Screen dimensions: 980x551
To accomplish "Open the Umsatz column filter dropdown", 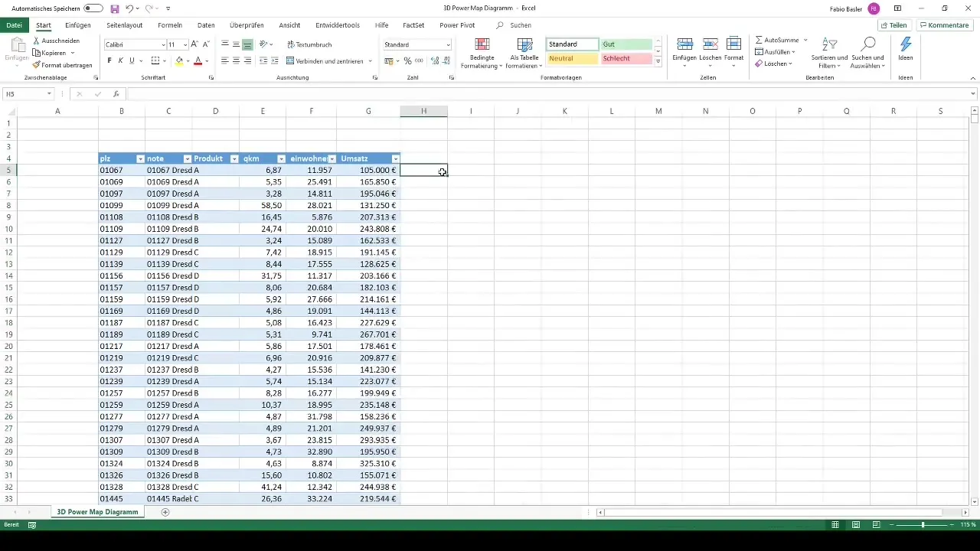I will (395, 158).
